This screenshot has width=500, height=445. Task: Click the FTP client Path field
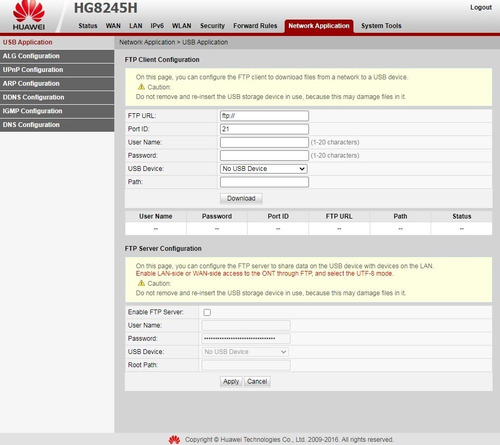264,182
